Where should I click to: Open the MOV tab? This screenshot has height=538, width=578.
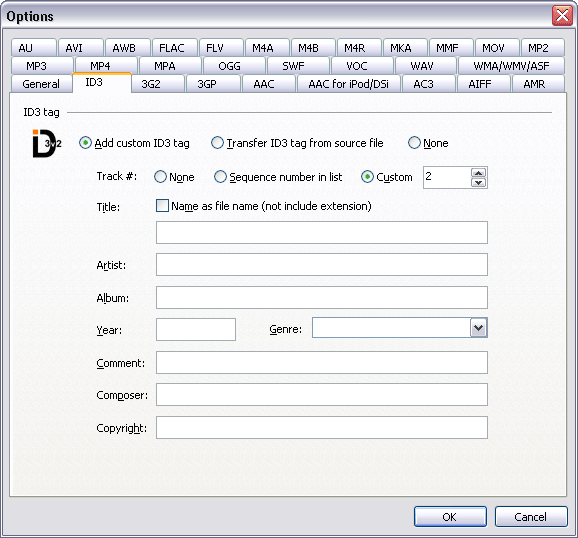[x=497, y=48]
